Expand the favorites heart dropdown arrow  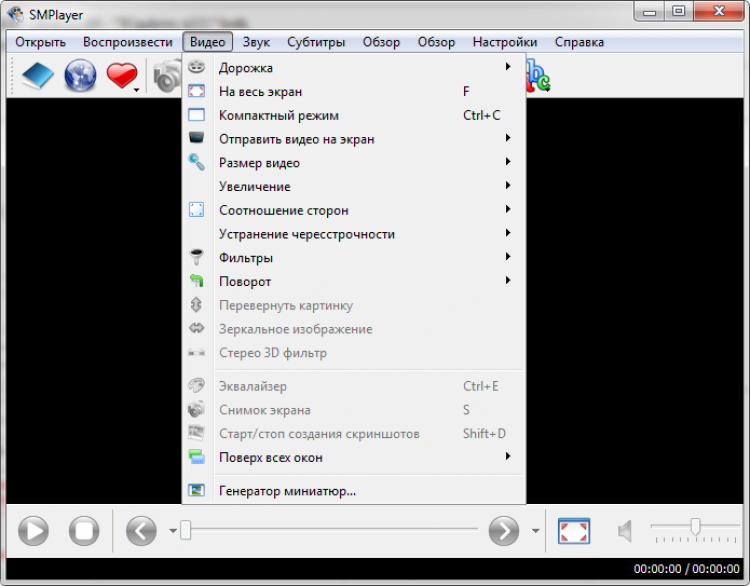[137, 90]
